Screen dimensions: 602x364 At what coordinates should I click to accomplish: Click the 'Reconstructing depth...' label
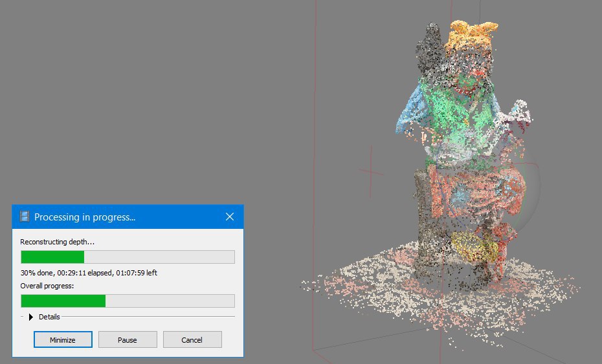(57, 242)
